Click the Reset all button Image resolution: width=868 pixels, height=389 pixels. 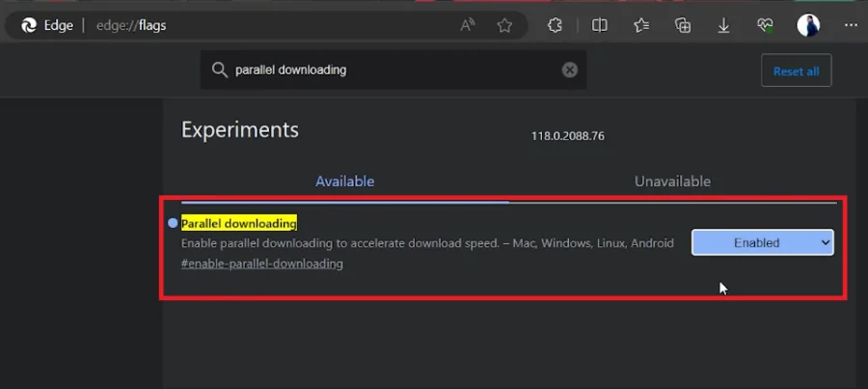pyautogui.click(x=796, y=70)
